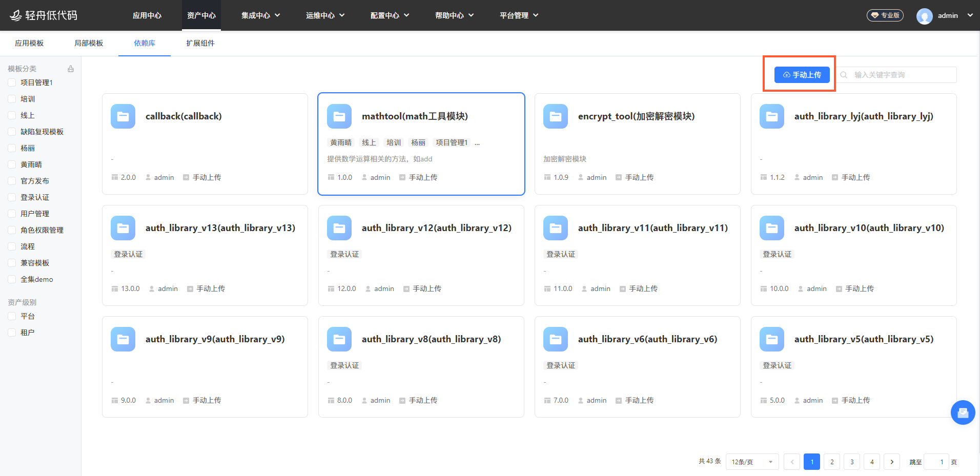This screenshot has height=476, width=980.
Task: Click the callback card folder icon
Action: click(x=123, y=116)
